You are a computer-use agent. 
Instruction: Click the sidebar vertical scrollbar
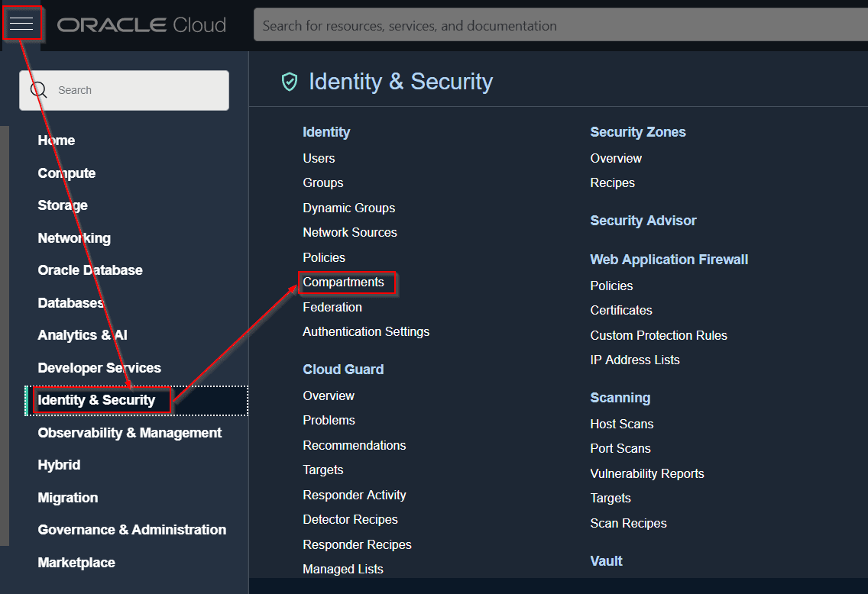(x=5, y=336)
